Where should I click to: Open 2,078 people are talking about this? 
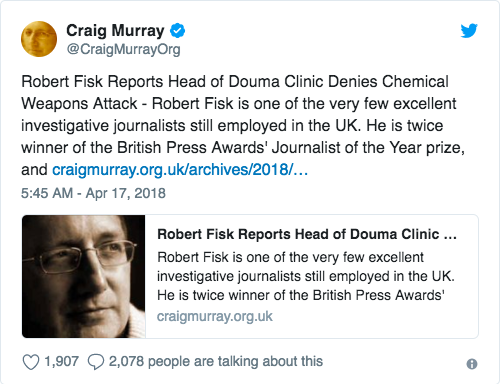pos(216,362)
